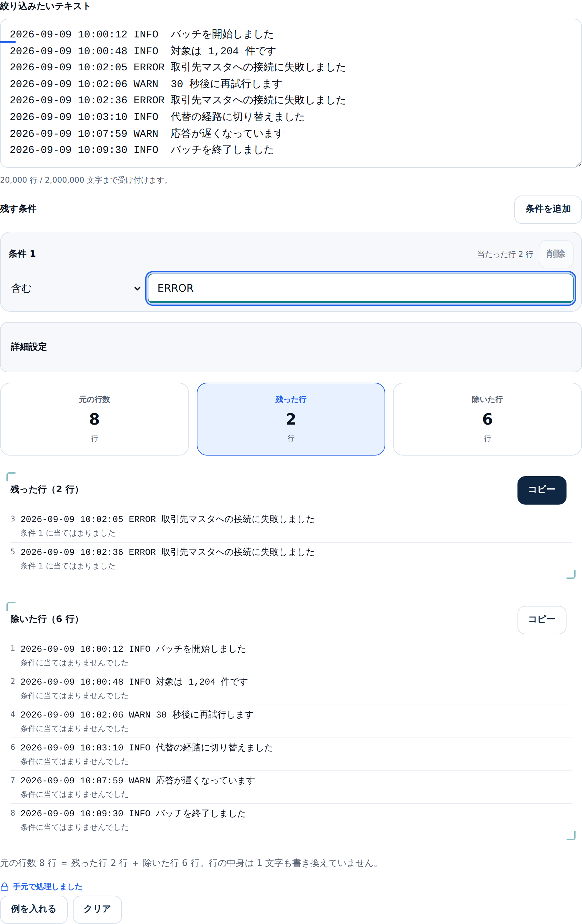Click removed row 1 バッチを開始しました
The image size is (582, 924).
pos(291,655)
